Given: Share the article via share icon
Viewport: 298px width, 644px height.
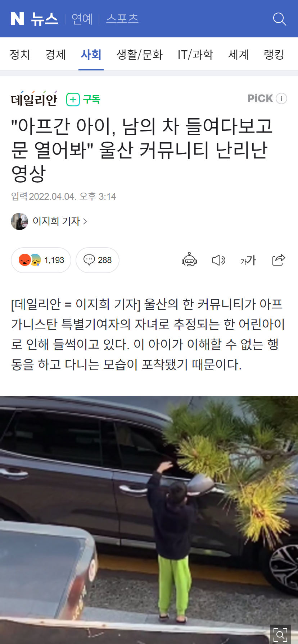Looking at the screenshot, I should (x=279, y=259).
